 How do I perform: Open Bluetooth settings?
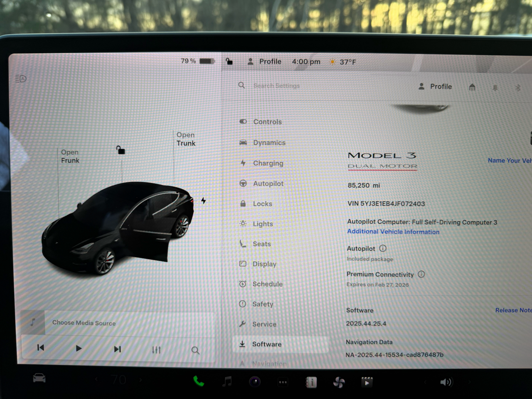518,87
